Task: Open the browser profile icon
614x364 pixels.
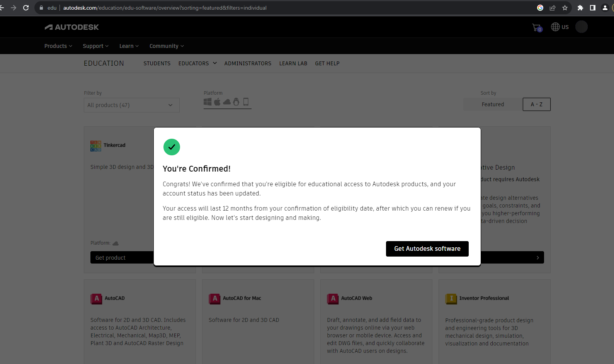Action: coord(605,8)
